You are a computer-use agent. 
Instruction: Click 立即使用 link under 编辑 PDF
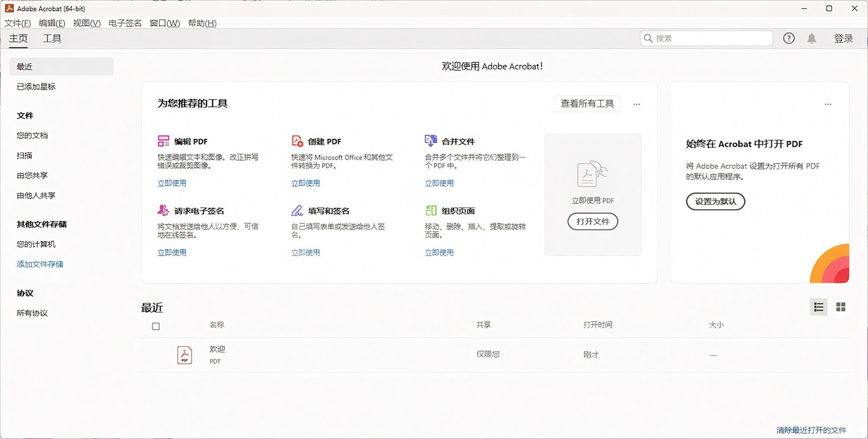click(x=172, y=183)
